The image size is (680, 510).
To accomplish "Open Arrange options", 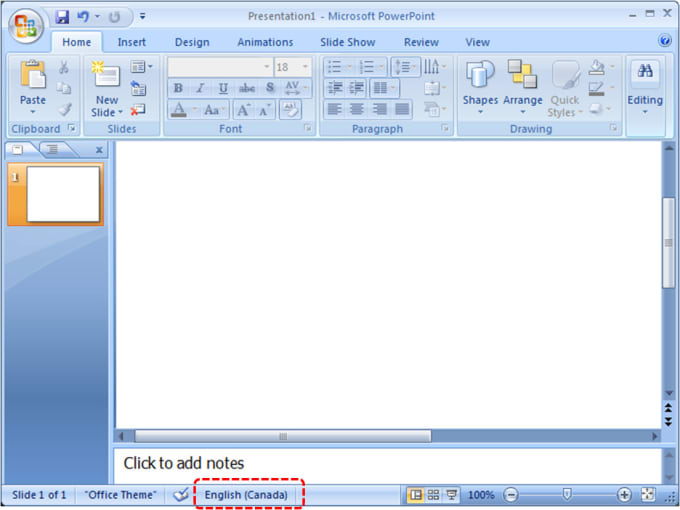I will (523, 89).
